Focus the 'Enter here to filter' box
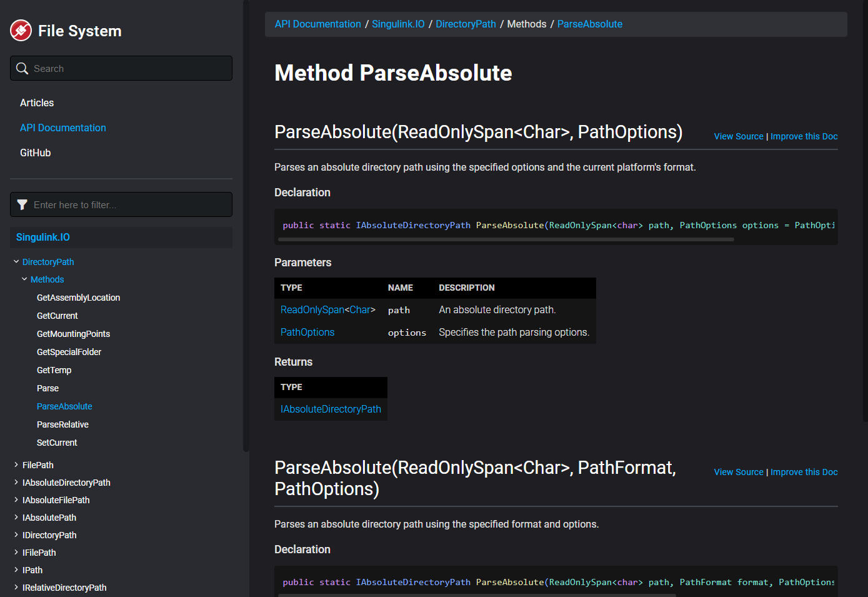868x597 pixels. [121, 204]
